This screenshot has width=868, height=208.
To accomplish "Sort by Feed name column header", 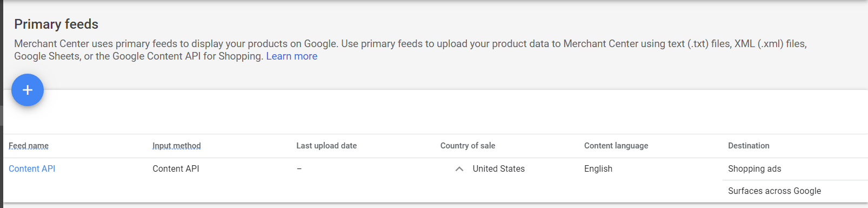I will 29,146.
